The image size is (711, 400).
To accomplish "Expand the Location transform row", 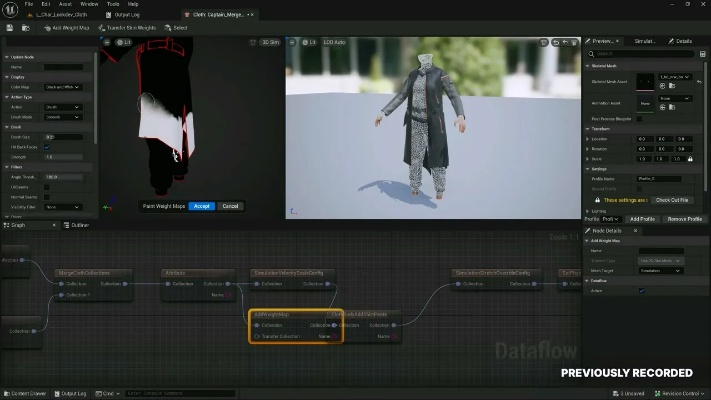I will tap(588, 139).
